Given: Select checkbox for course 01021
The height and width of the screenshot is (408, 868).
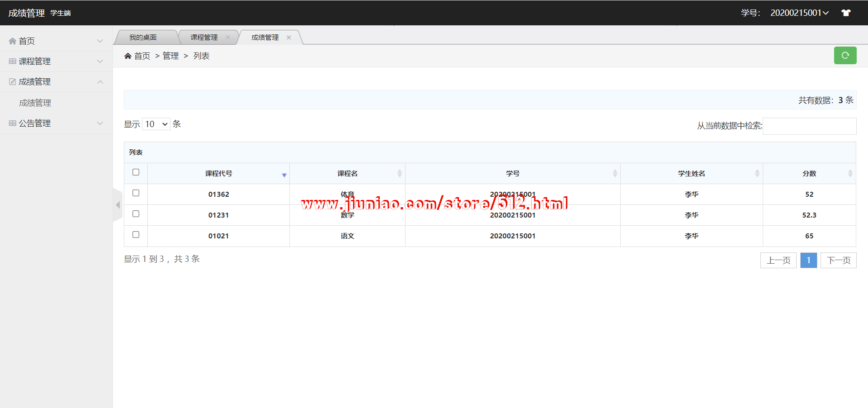Looking at the screenshot, I should tap(136, 235).
